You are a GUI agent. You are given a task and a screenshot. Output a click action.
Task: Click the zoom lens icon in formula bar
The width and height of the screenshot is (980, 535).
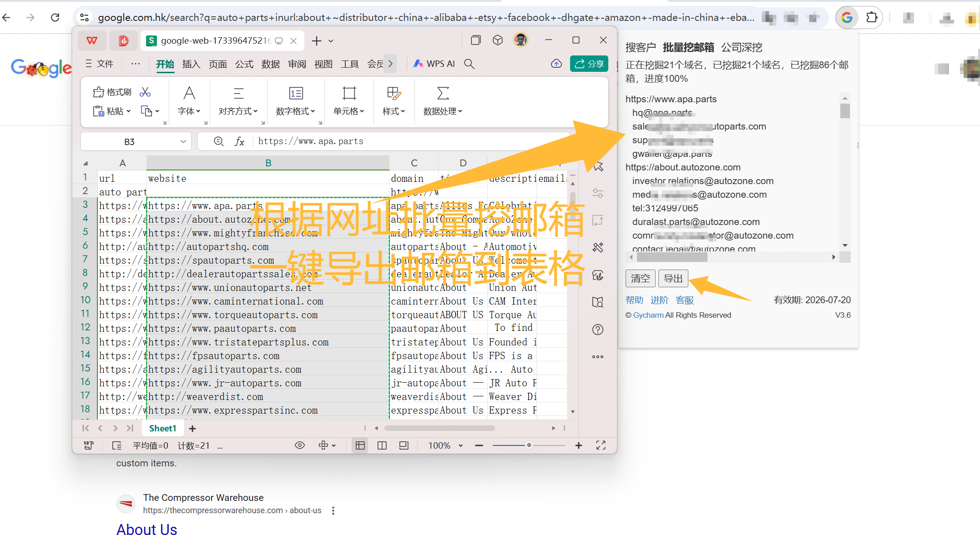point(218,141)
